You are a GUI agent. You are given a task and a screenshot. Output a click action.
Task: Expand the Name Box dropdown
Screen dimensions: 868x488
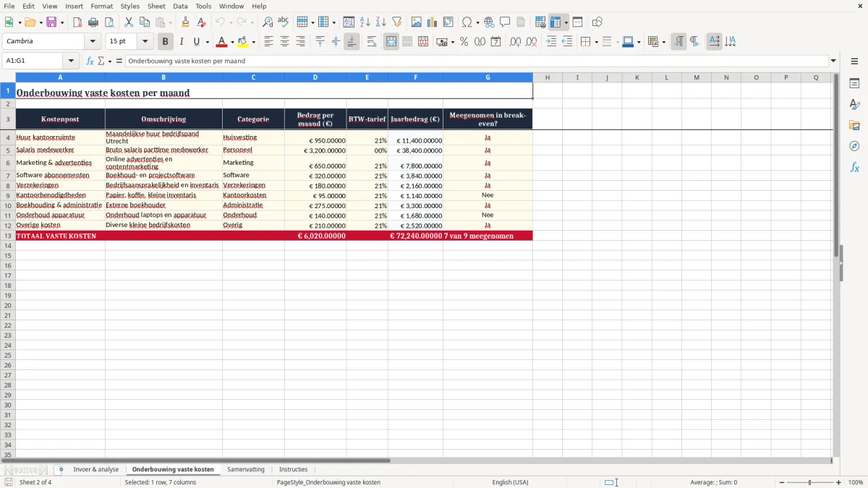coord(71,61)
